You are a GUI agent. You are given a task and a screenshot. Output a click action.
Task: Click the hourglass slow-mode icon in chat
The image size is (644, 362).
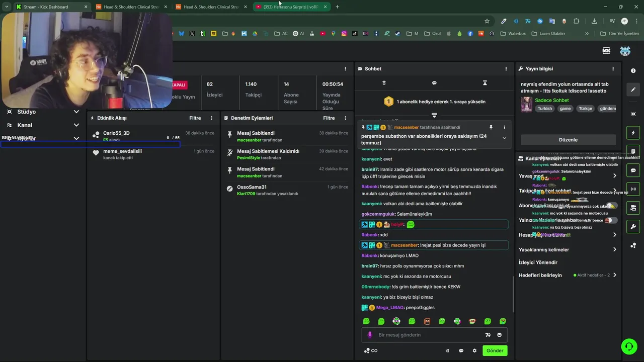point(485,83)
